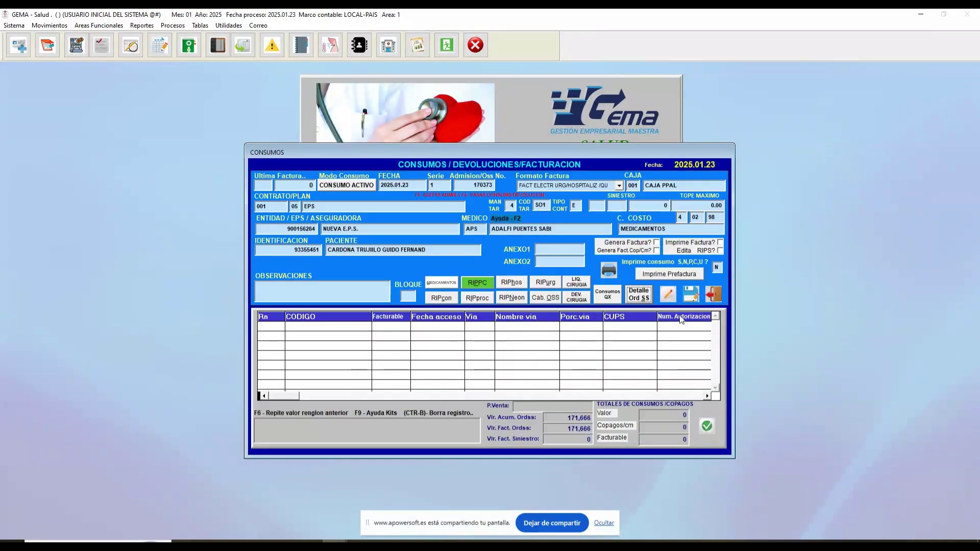Click the red checkmark checklist toolbar icon
This screenshot has height=551, width=980.
click(x=102, y=45)
